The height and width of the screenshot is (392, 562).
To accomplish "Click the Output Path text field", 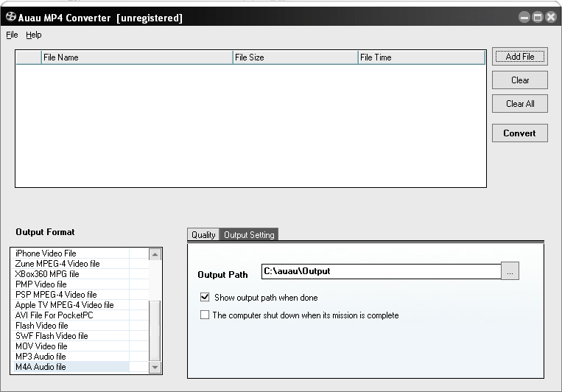I will (382, 271).
